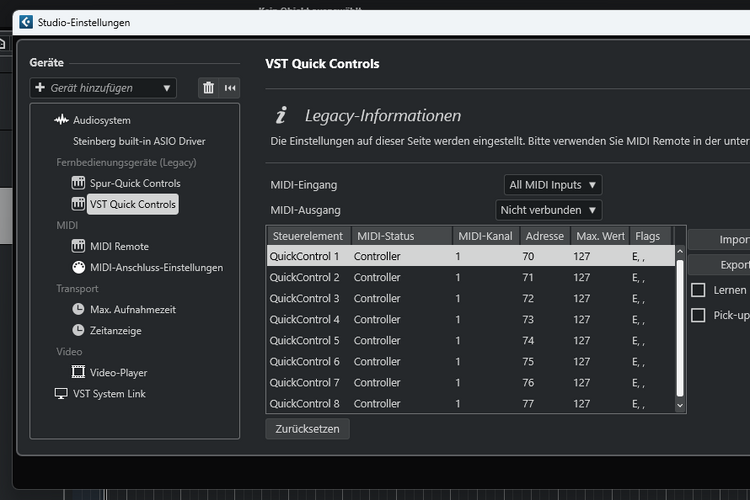Image resolution: width=750 pixels, height=500 pixels.
Task: Click the Export button
Action: [x=733, y=265]
